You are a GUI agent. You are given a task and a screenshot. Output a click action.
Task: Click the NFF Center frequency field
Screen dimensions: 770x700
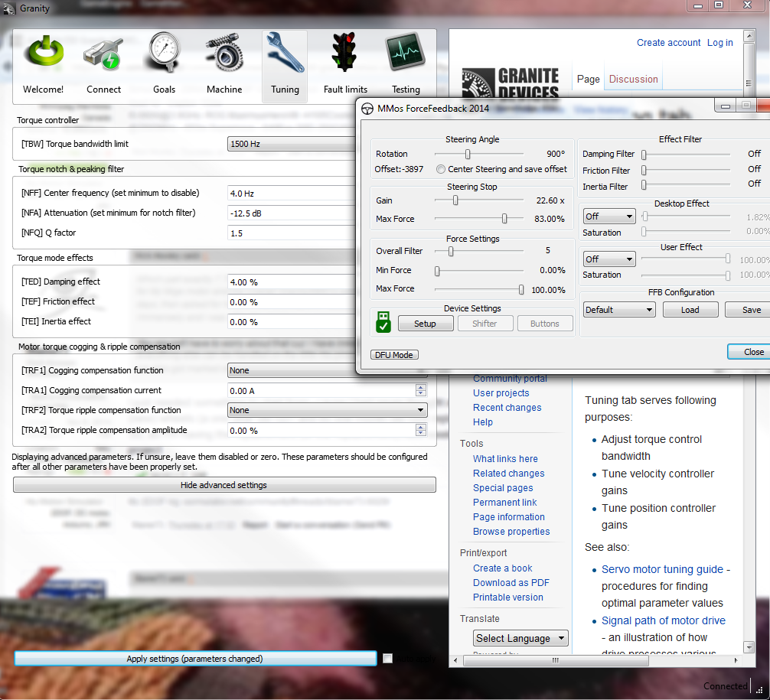pos(292,194)
